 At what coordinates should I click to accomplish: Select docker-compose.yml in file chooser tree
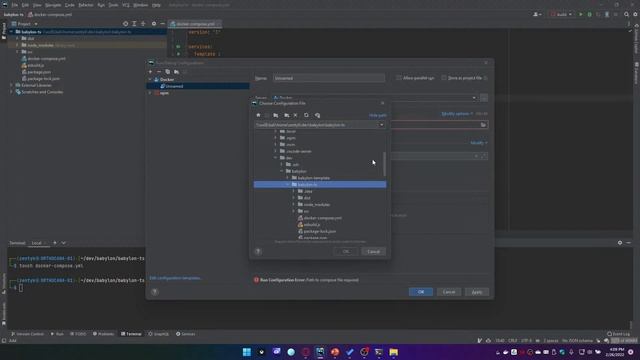click(322, 218)
